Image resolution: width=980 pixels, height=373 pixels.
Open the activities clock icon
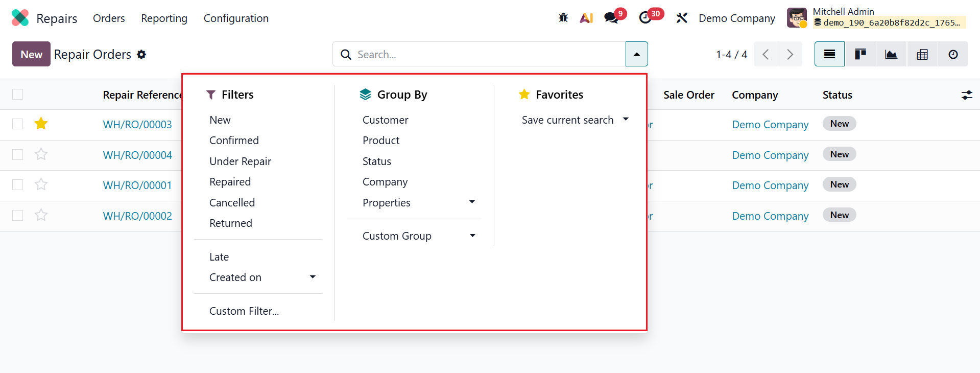pos(645,18)
